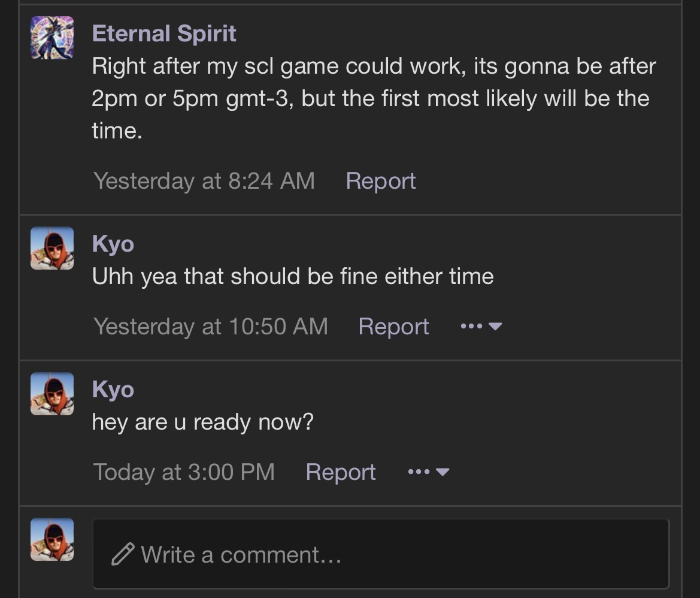This screenshot has width=700, height=598.
Task: Click your avatar next to the comment box
Action: [x=52, y=539]
